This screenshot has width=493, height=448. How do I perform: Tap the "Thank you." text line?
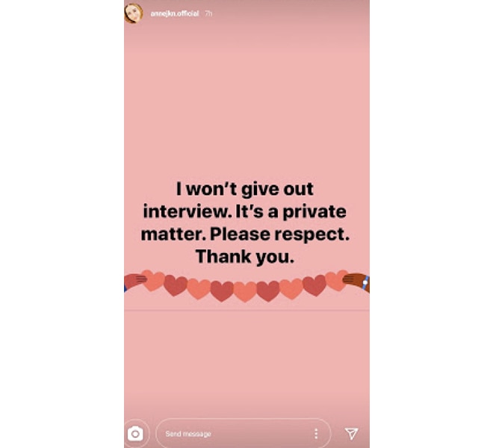pos(245,257)
